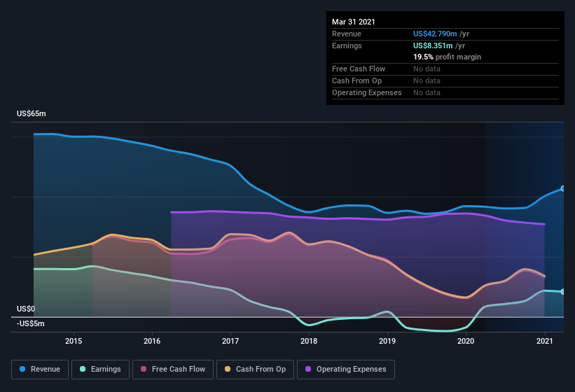This screenshot has width=575, height=392.
Task: Click No data next to Cash From Op
Action: [427, 80]
